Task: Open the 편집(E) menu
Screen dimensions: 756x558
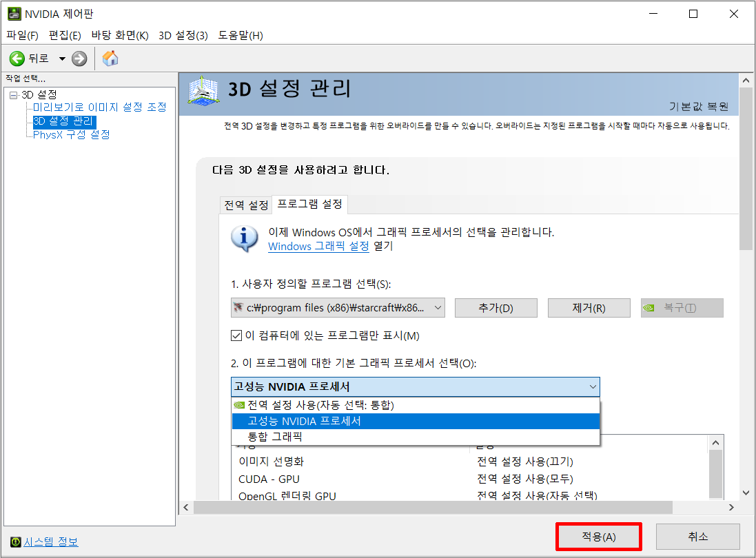Action: [65, 35]
